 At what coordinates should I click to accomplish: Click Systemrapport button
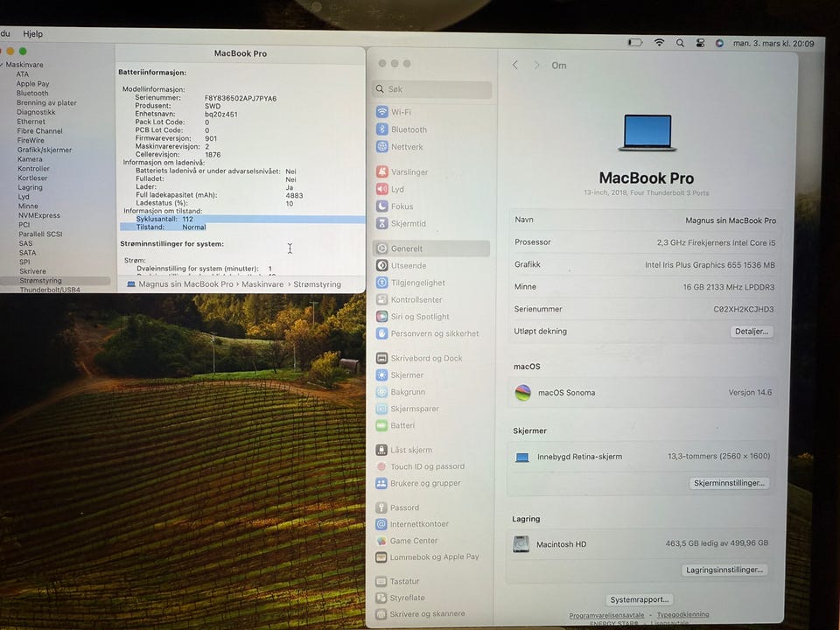point(639,600)
